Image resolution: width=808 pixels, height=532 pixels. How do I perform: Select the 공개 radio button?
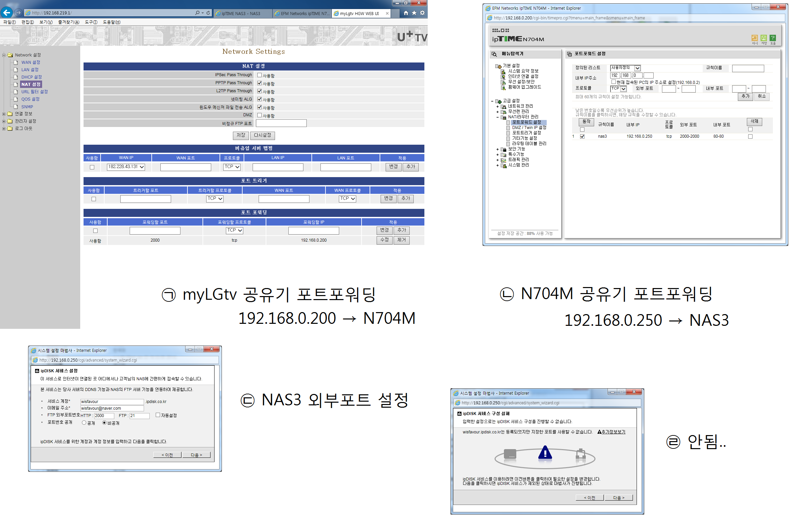84,423
